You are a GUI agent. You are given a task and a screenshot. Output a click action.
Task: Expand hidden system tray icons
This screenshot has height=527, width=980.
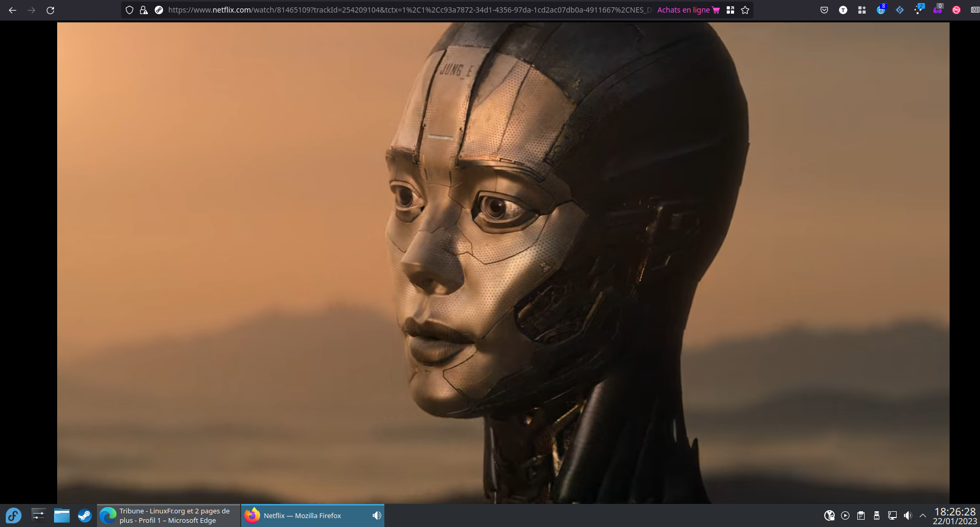click(923, 515)
